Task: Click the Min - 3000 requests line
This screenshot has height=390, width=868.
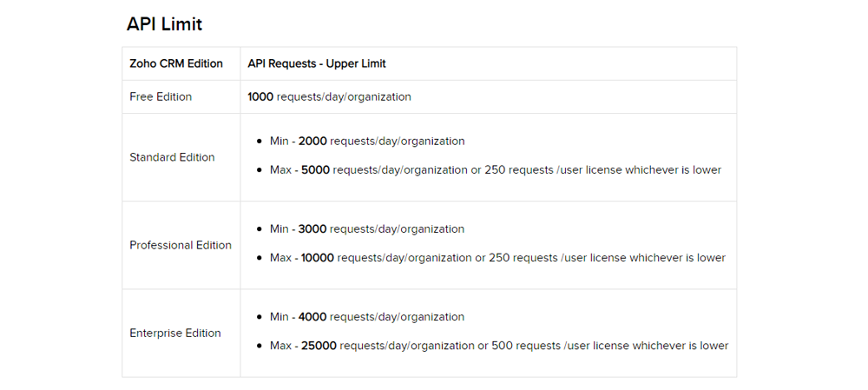Action: pyautogui.click(x=367, y=229)
